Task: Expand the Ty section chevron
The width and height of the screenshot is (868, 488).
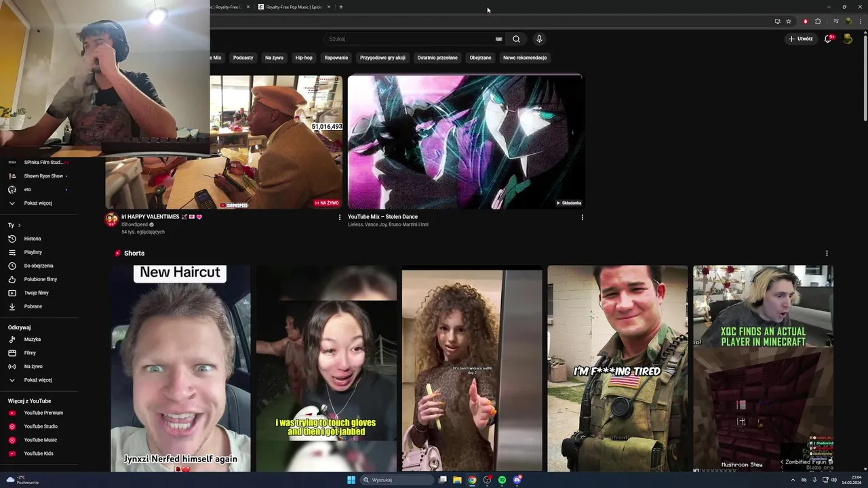Action: click(x=19, y=225)
